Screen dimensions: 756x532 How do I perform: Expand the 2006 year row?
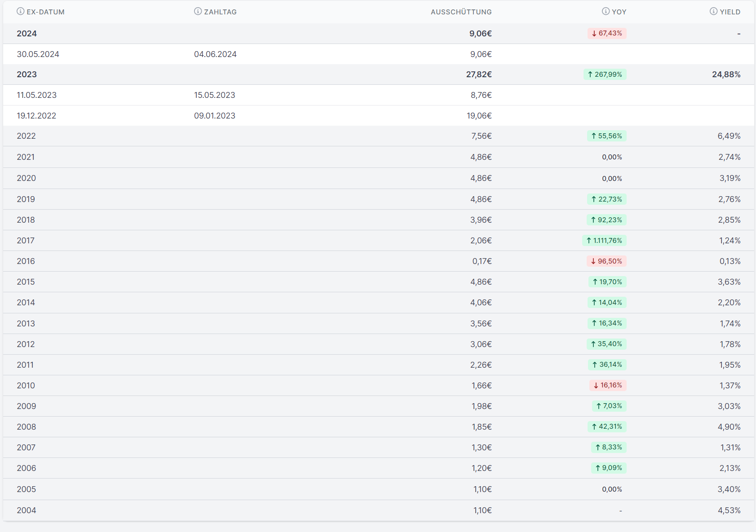click(378, 468)
